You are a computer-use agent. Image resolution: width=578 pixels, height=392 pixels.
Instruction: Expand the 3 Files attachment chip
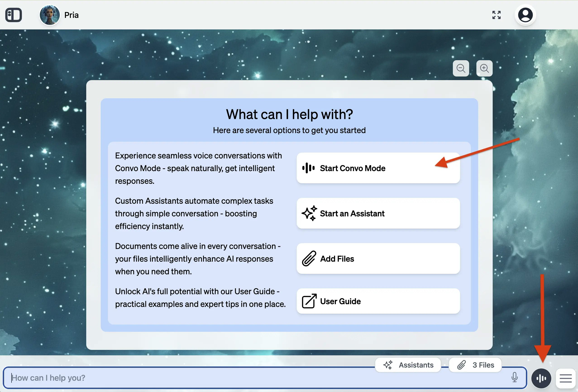pos(475,365)
